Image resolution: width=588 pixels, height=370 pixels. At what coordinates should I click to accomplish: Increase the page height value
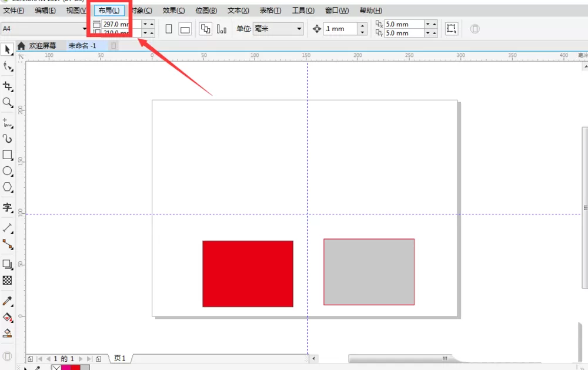click(152, 33)
